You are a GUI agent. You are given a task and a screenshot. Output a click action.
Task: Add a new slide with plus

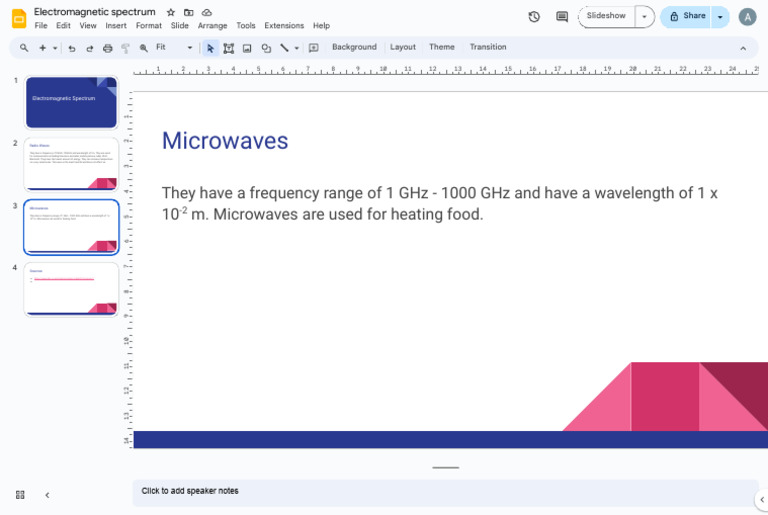[43, 48]
